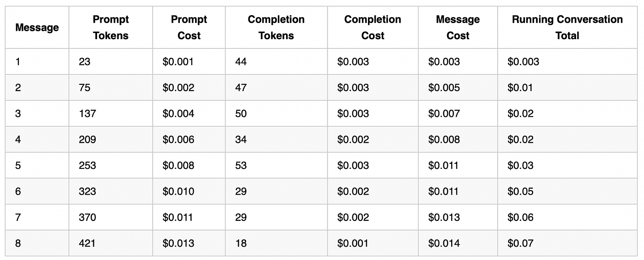This screenshot has height=260, width=644.
Task: Click the Running Conversation Total column header
Action: coord(567,28)
